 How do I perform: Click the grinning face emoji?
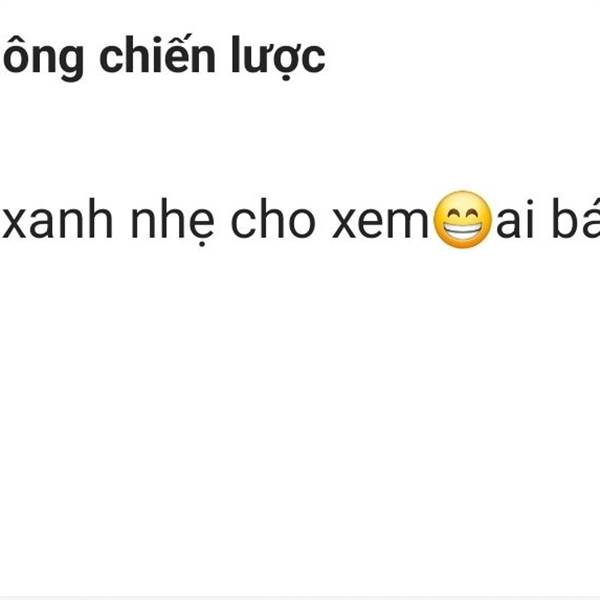[x=462, y=220]
